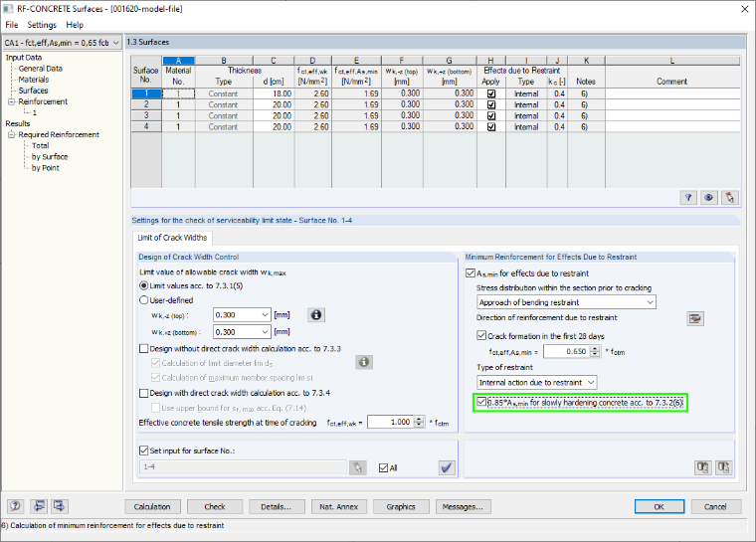Confirm with the OK button
This screenshot has width=756, height=542.
(660, 507)
